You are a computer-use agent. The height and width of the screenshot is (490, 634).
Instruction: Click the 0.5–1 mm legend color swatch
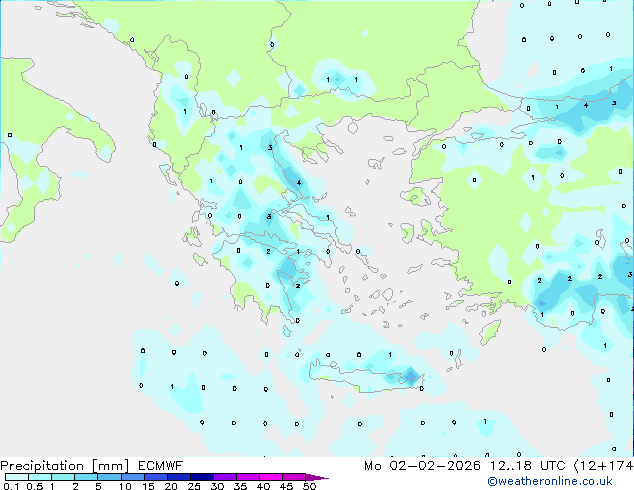pyautogui.click(x=40, y=477)
